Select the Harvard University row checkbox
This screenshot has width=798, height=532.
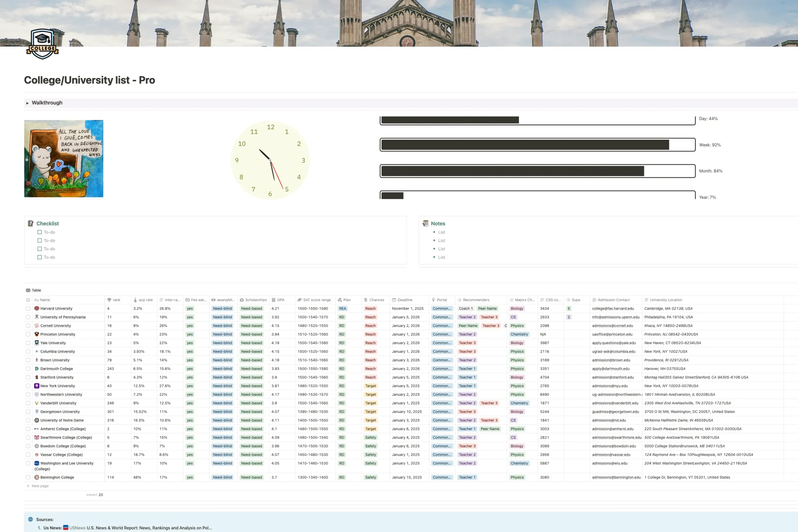click(x=28, y=308)
